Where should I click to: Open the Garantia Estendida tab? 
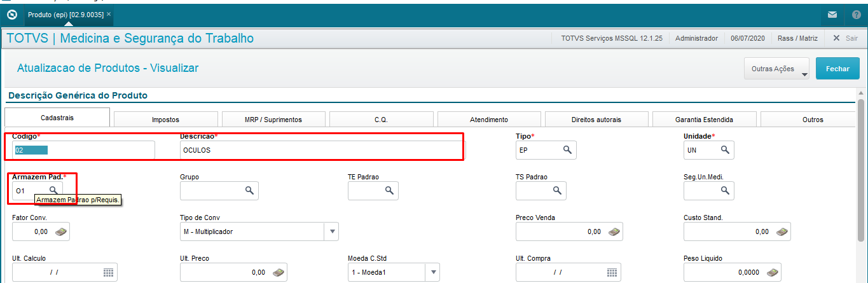[x=705, y=120]
